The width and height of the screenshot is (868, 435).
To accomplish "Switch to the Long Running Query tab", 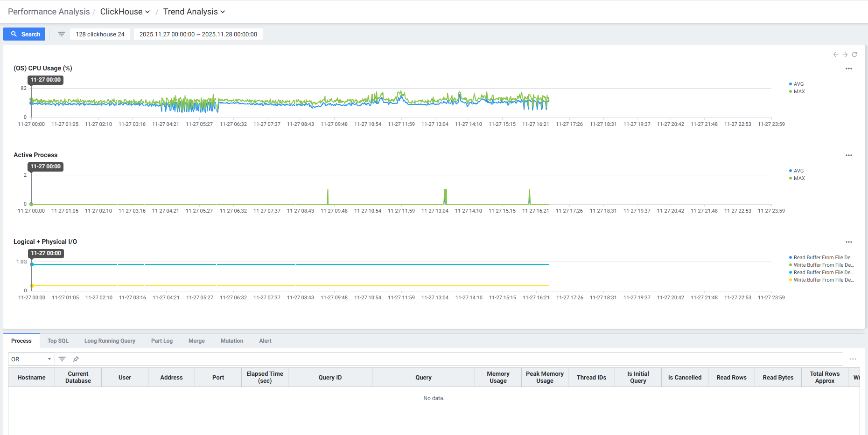I will tap(110, 341).
